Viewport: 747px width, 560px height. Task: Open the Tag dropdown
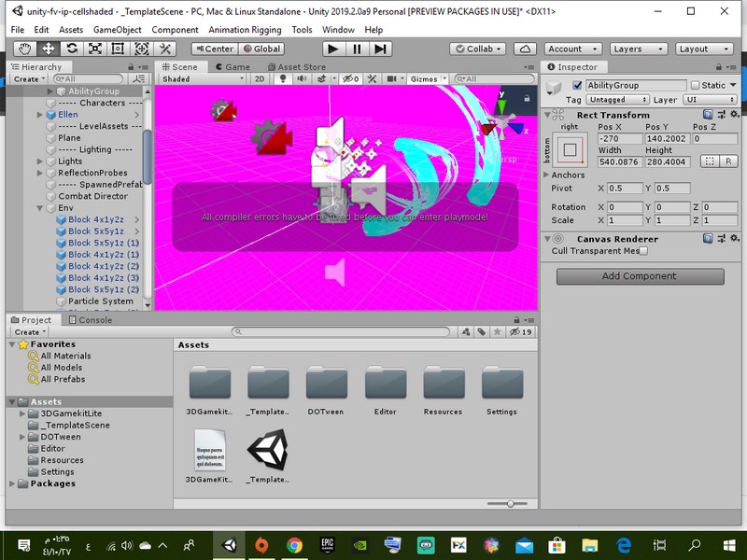[617, 100]
